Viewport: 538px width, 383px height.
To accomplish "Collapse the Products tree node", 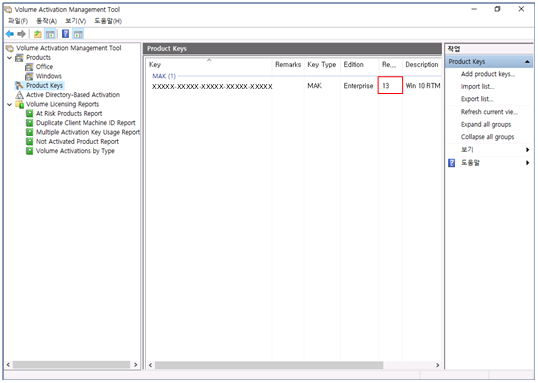I will pyautogui.click(x=10, y=58).
